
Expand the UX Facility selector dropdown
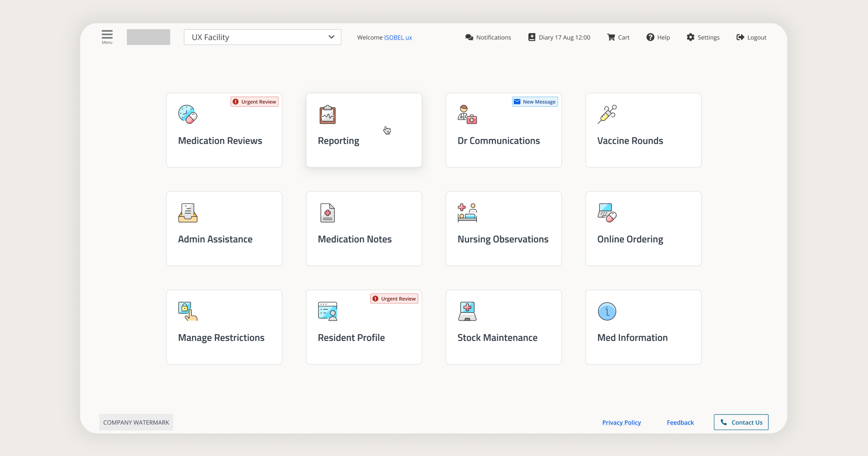(331, 37)
